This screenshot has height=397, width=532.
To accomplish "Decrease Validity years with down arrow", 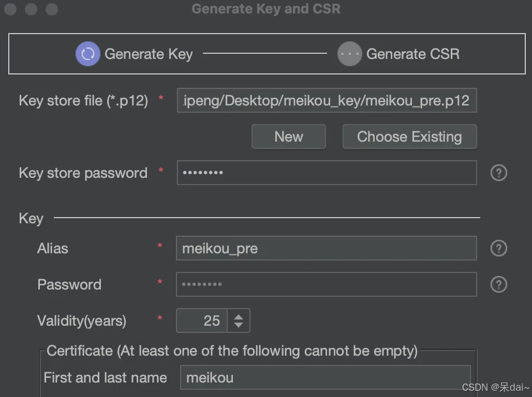I will [x=239, y=325].
